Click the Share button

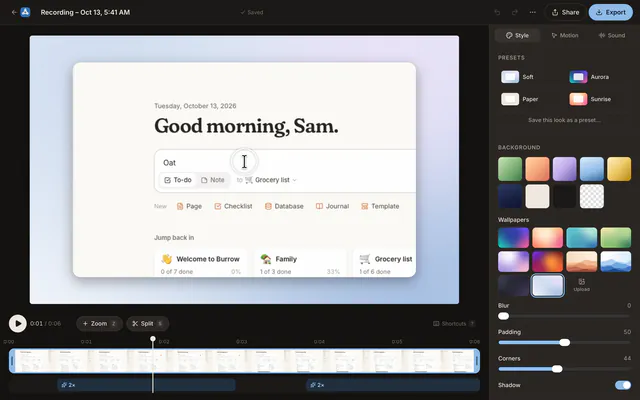tap(565, 12)
